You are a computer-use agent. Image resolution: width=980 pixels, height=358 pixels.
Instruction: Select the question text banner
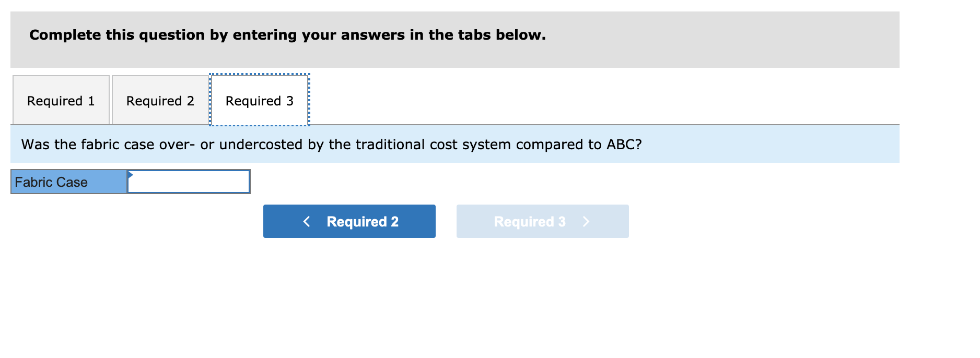[331, 145]
